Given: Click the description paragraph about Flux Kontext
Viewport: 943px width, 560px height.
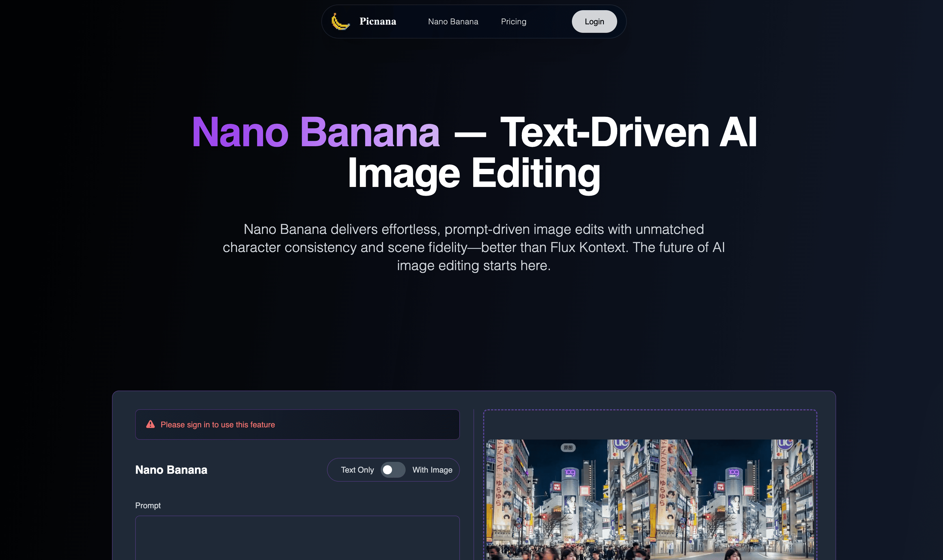Looking at the screenshot, I should click(473, 247).
